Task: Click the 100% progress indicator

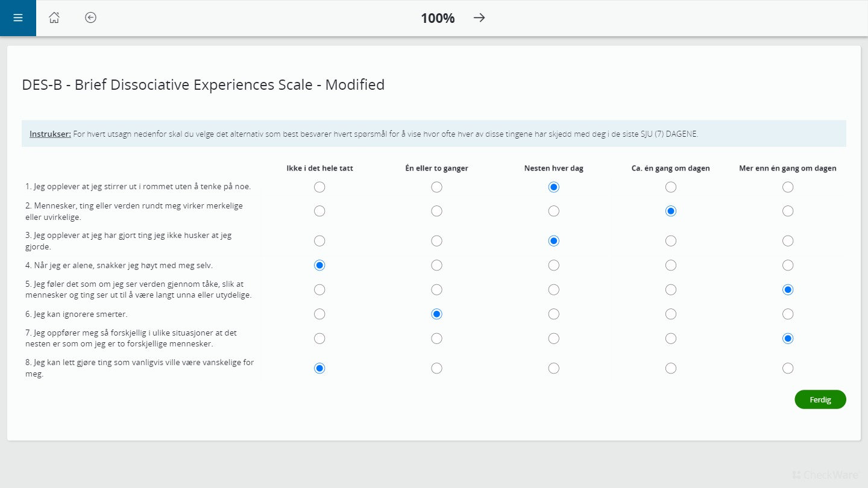Action: (437, 17)
